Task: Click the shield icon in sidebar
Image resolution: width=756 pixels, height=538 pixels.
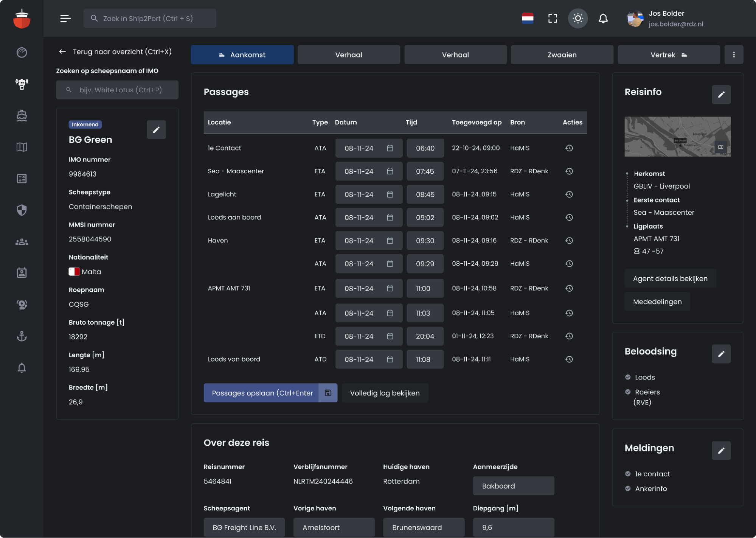Action: coord(22,210)
